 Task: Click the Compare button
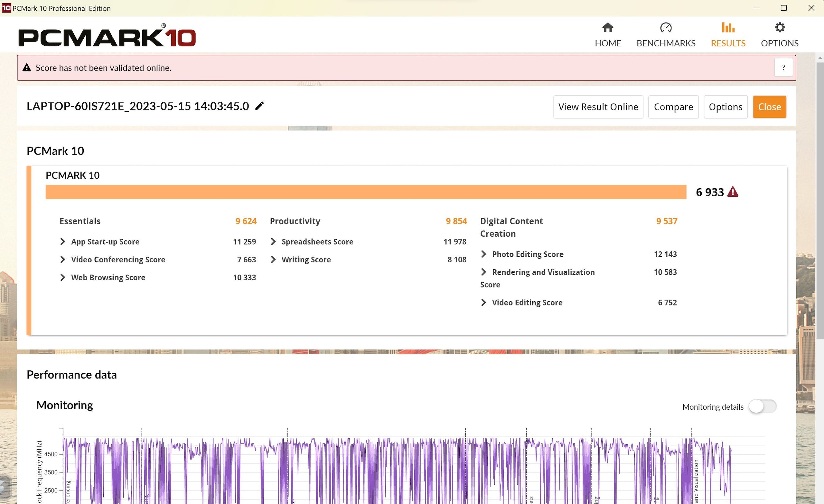coord(673,107)
